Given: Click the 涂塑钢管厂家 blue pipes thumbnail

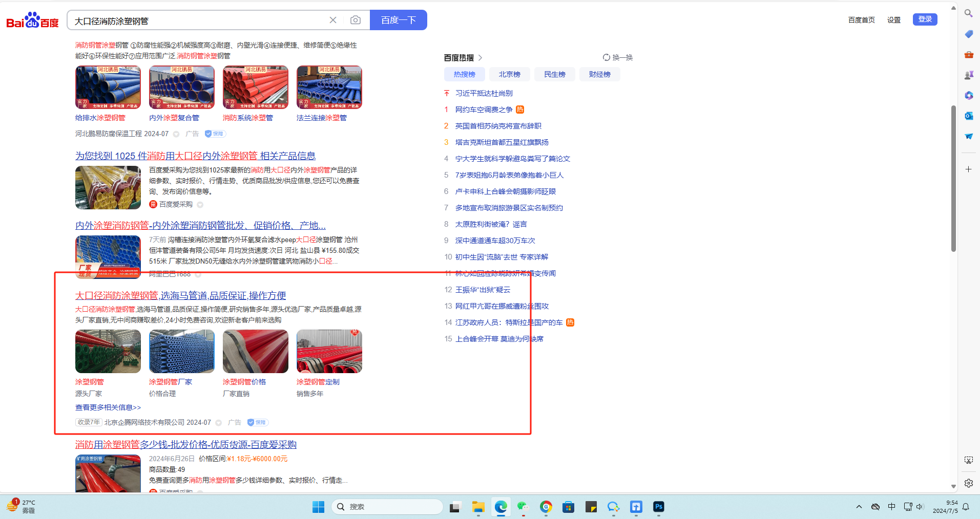Looking at the screenshot, I should tap(182, 351).
